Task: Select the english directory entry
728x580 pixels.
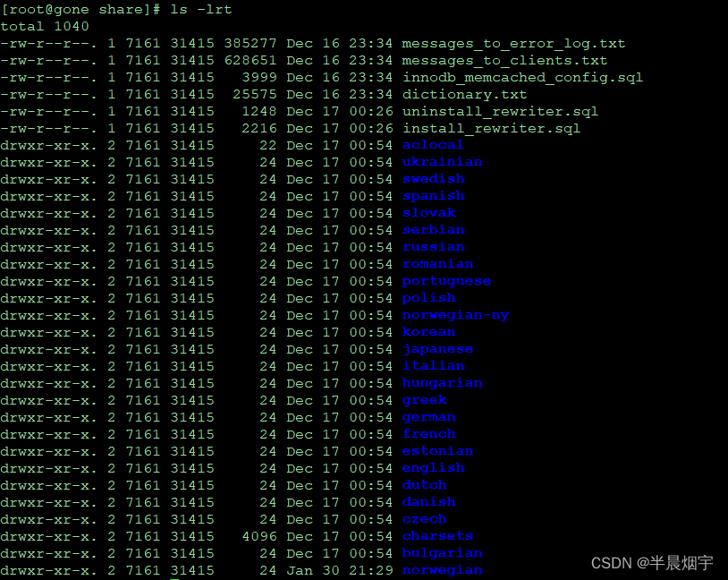Action: click(x=434, y=468)
